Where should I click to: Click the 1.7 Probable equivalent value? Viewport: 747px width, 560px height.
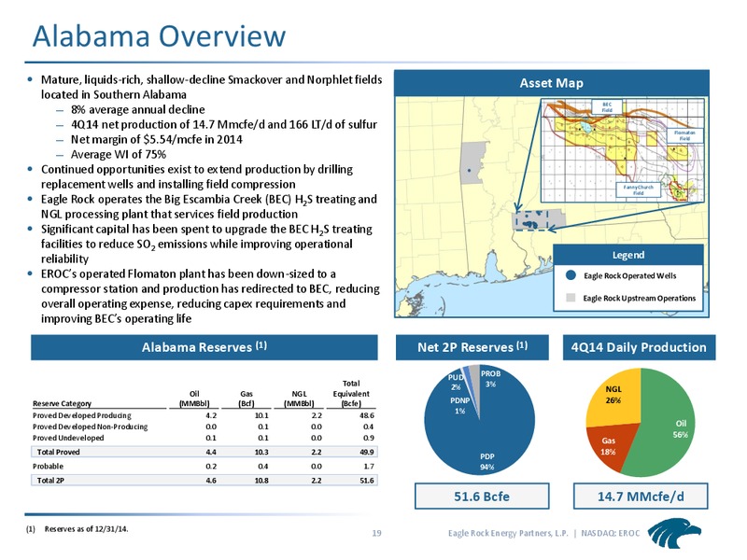369,466
